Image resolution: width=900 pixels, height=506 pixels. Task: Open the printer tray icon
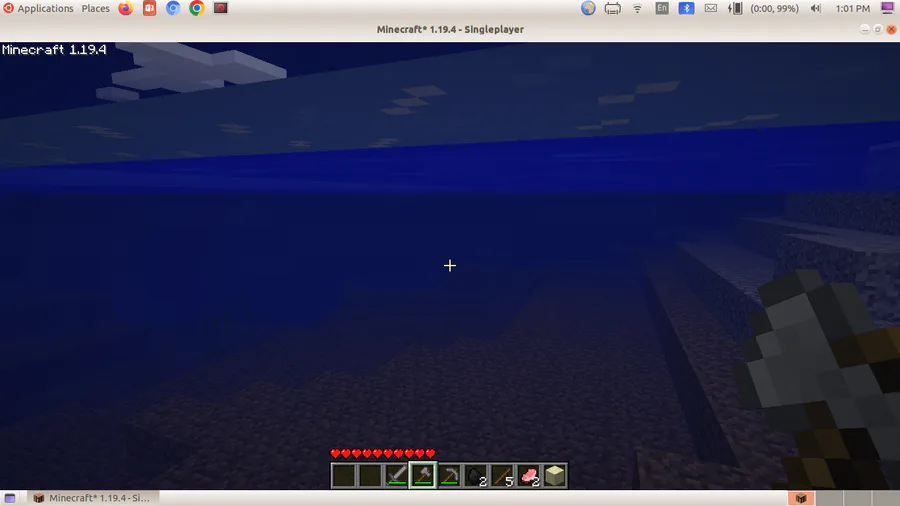click(612, 9)
